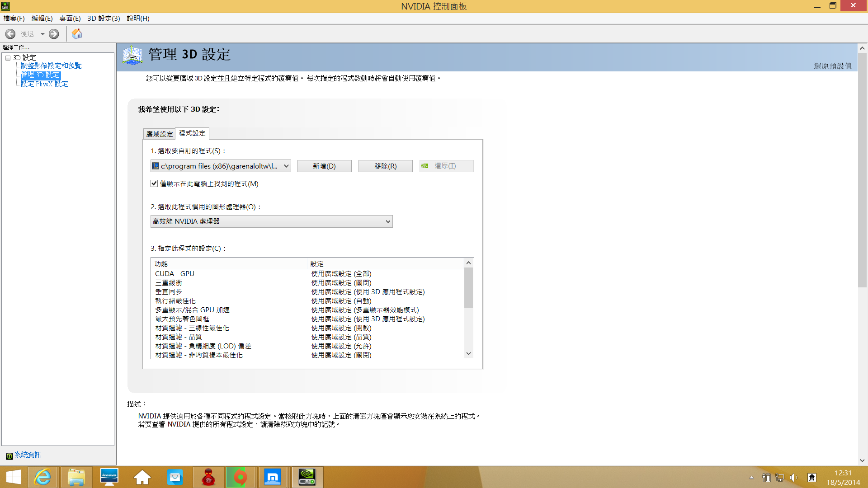Click the Back navigation arrow icon
The height and width of the screenshot is (488, 868).
(x=10, y=34)
